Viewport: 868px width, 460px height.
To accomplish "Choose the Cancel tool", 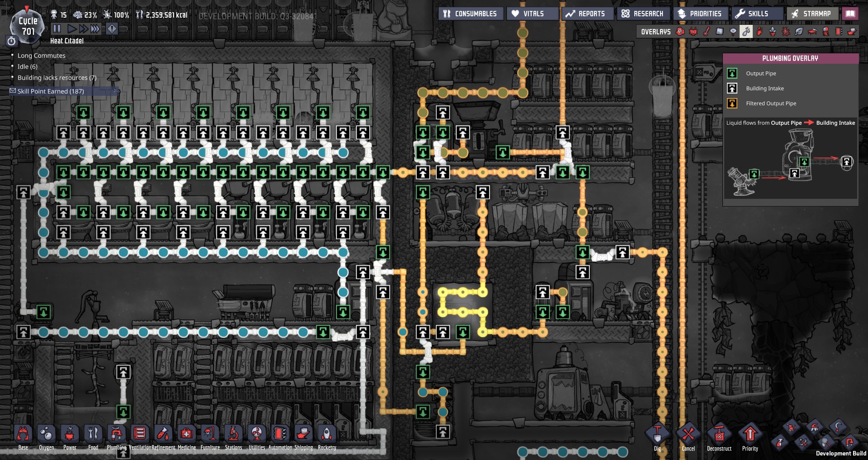I will pos(688,436).
